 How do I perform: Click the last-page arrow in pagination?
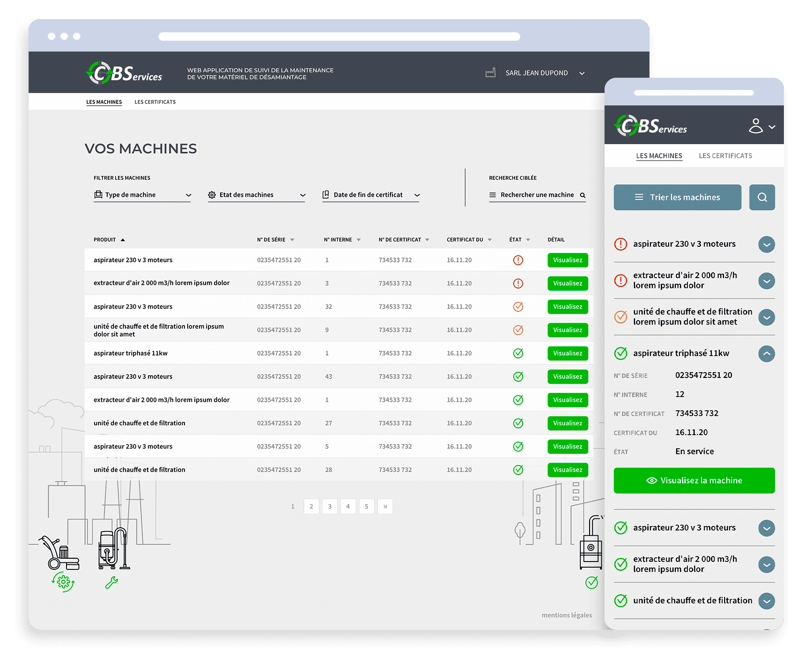[385, 506]
